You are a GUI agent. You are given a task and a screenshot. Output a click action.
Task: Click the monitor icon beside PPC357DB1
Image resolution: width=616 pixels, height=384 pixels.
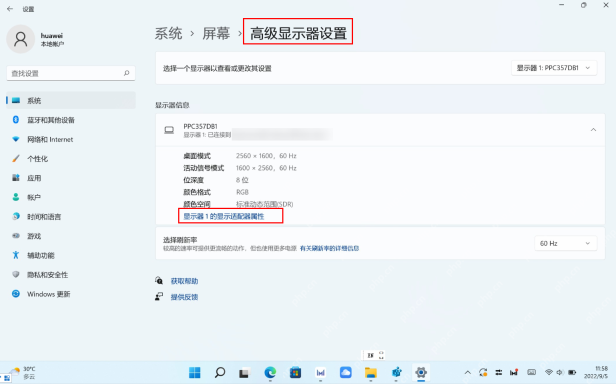point(169,130)
